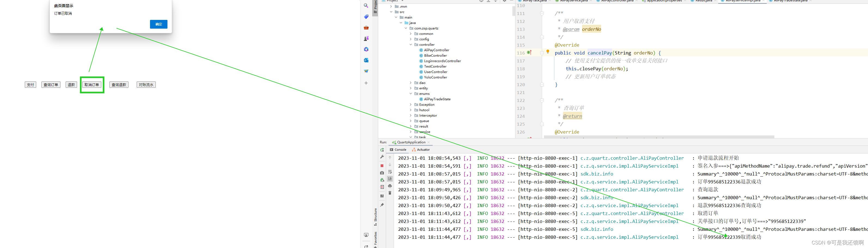868x248 pixels.
Task: Collapse cancelPay method fold marker at line 116
Action: coord(542,53)
